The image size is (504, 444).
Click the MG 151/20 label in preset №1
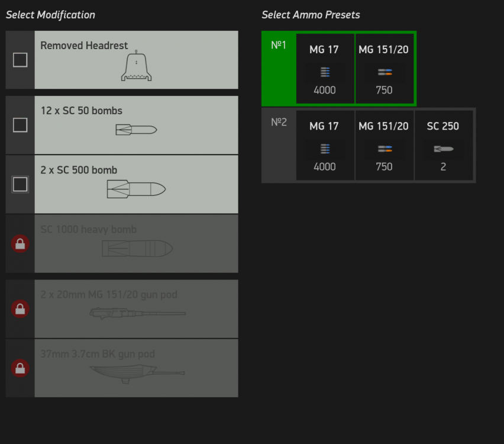click(x=383, y=50)
